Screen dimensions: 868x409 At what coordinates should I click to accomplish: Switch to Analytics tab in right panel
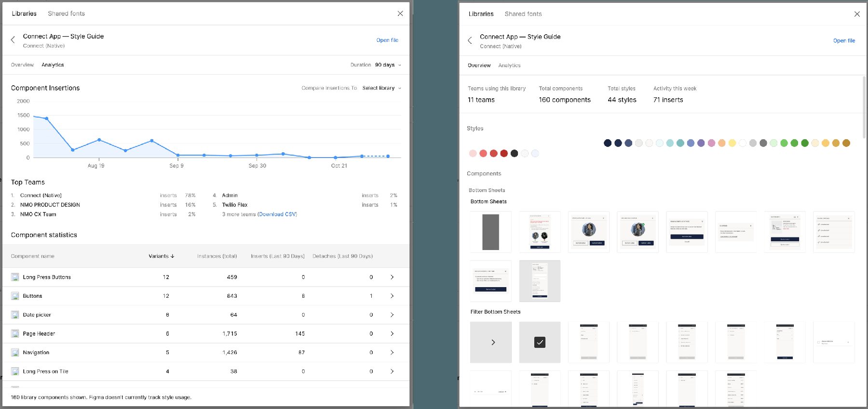tap(509, 66)
